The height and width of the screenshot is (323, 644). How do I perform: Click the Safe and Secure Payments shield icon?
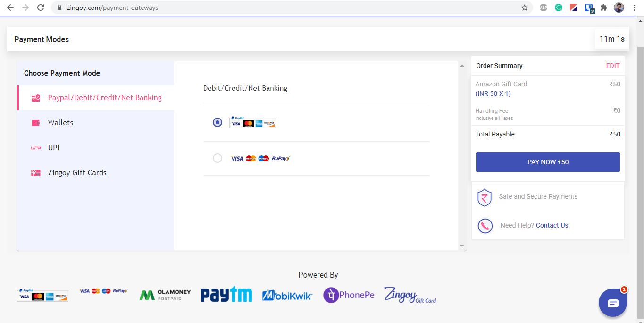485,197
